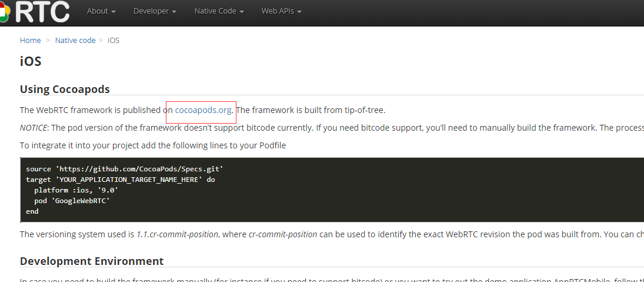Follow the cocoapods.org link
Viewport: 644px width, 282px height.
pos(203,110)
